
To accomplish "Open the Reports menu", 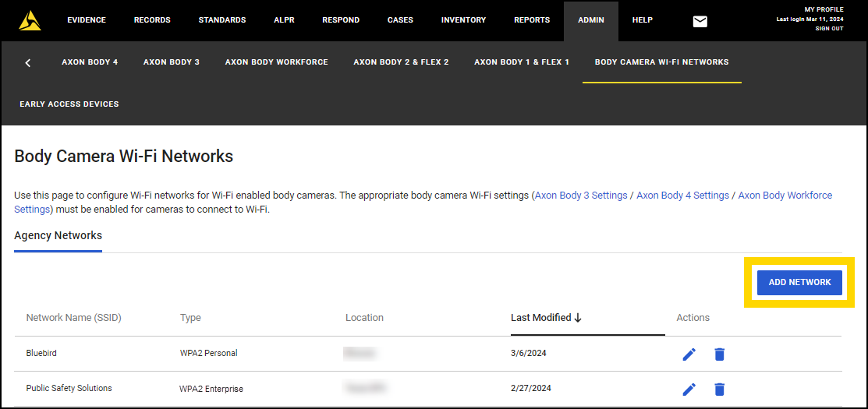I will coord(531,20).
